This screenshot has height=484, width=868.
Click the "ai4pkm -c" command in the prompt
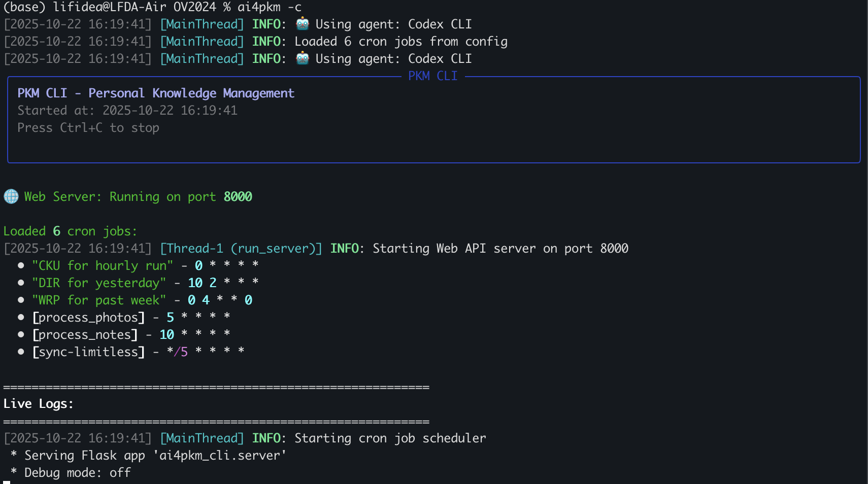tap(269, 7)
